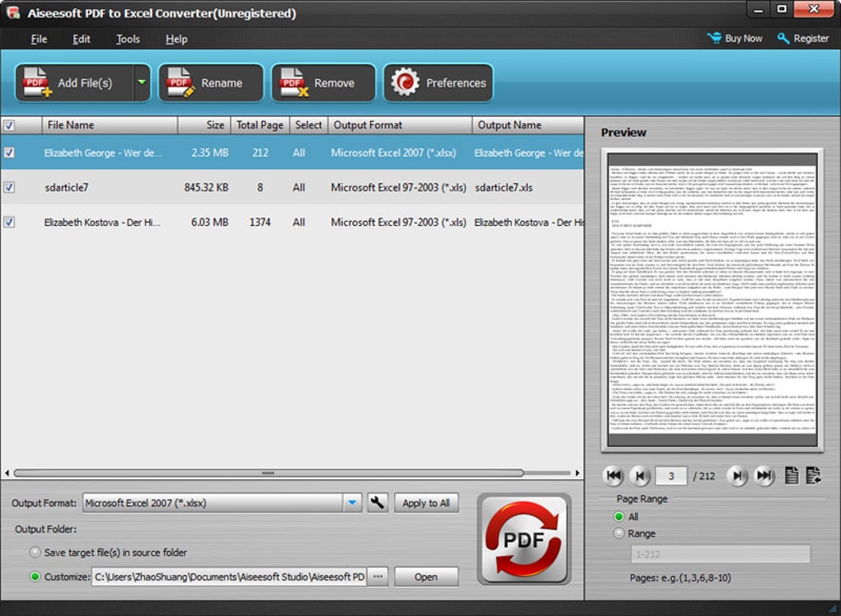Click the Open folder button
Image resolution: width=841 pixels, height=616 pixels.
(x=426, y=576)
